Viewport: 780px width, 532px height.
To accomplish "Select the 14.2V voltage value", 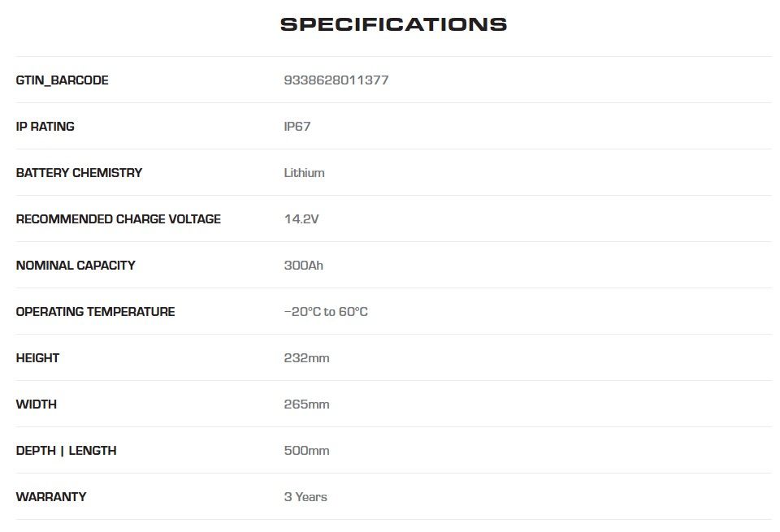I will [x=301, y=219].
